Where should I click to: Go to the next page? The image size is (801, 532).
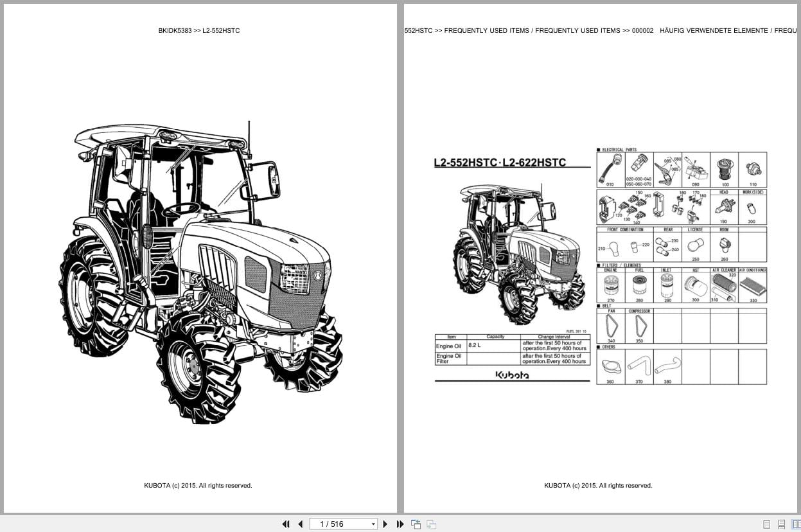(x=385, y=524)
